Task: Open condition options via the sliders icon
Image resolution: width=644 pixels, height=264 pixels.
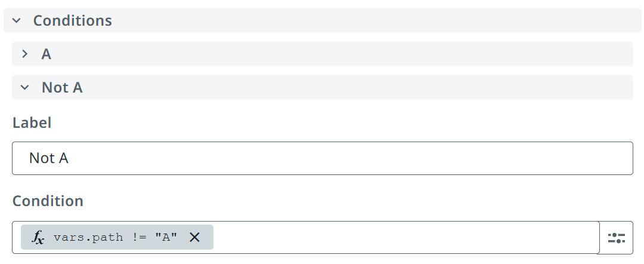Action: [x=616, y=238]
